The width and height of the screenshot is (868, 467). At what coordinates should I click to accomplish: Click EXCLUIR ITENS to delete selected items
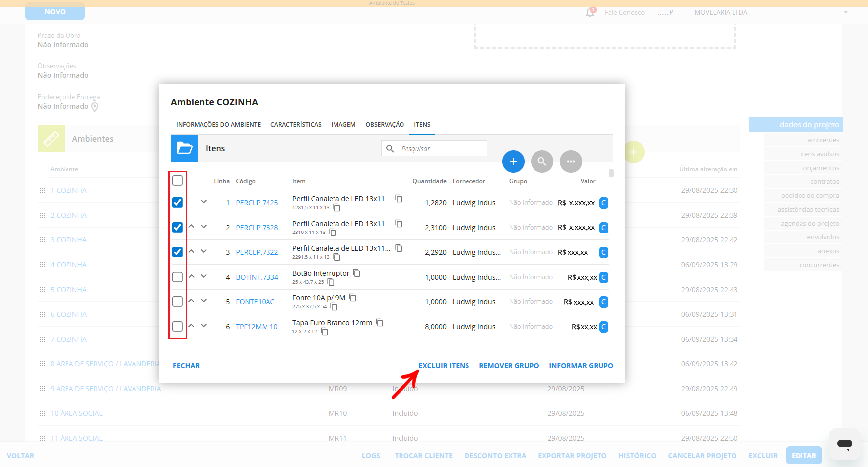pos(444,366)
